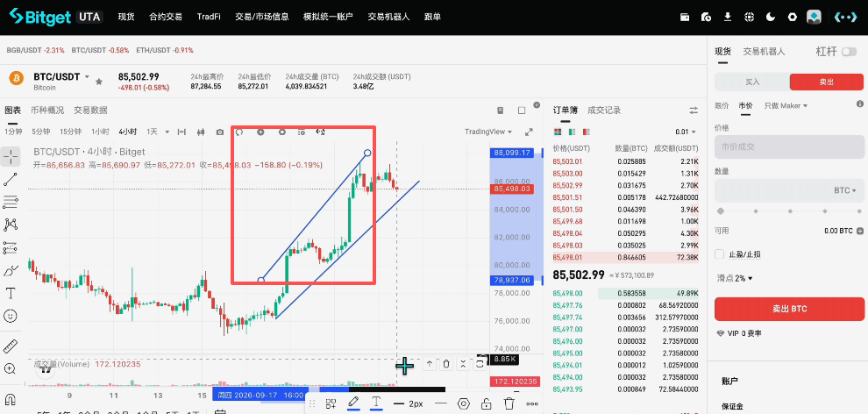Click the line color pencil icon
This screenshot has width=868, height=414.
pyautogui.click(x=353, y=403)
